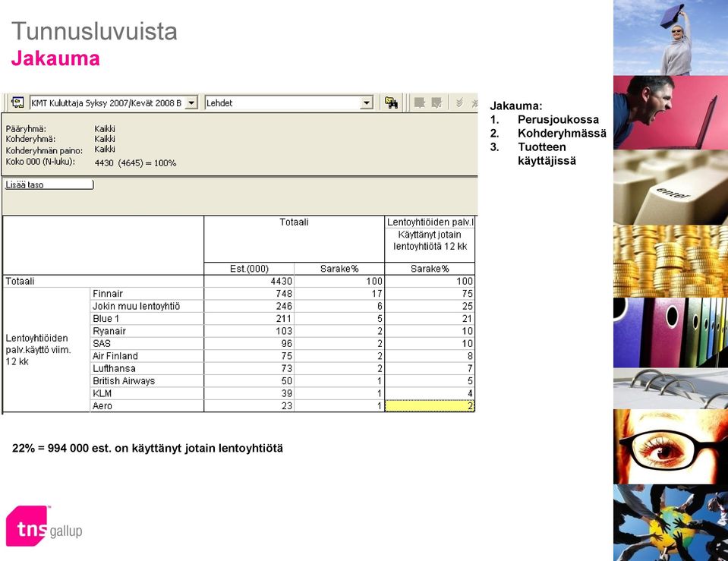
Task: Click the total estimate cell 4430
Action: pos(249,281)
